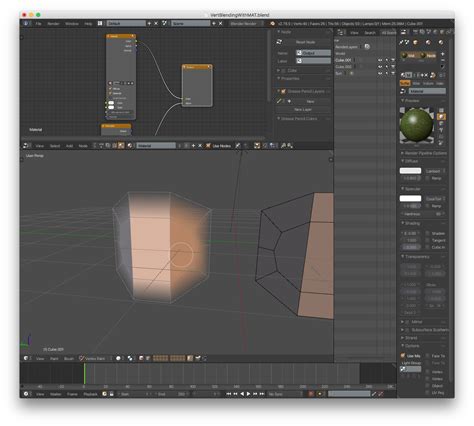Click the node Name input field
The width and height of the screenshot is (474, 426).
point(313,53)
